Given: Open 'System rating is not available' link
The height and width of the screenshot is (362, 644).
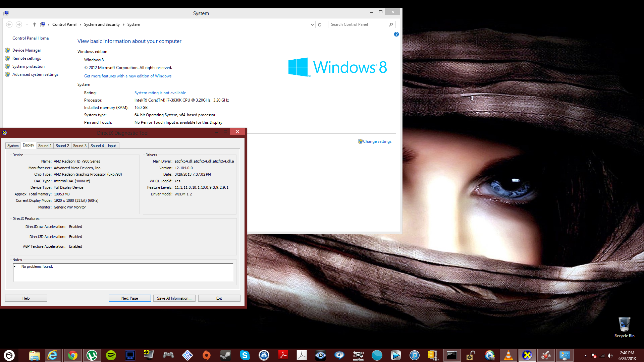Looking at the screenshot, I should point(160,93).
